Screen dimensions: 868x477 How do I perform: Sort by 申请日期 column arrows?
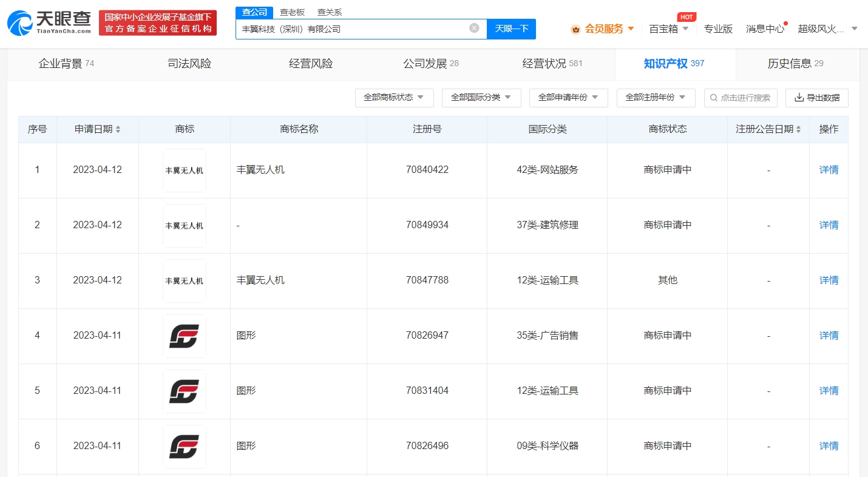118,129
